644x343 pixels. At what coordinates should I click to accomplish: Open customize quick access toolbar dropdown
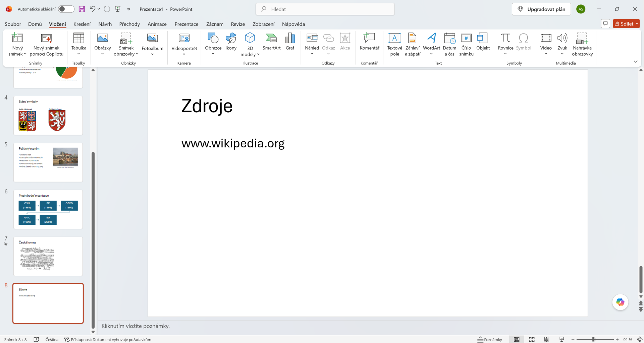[129, 9]
